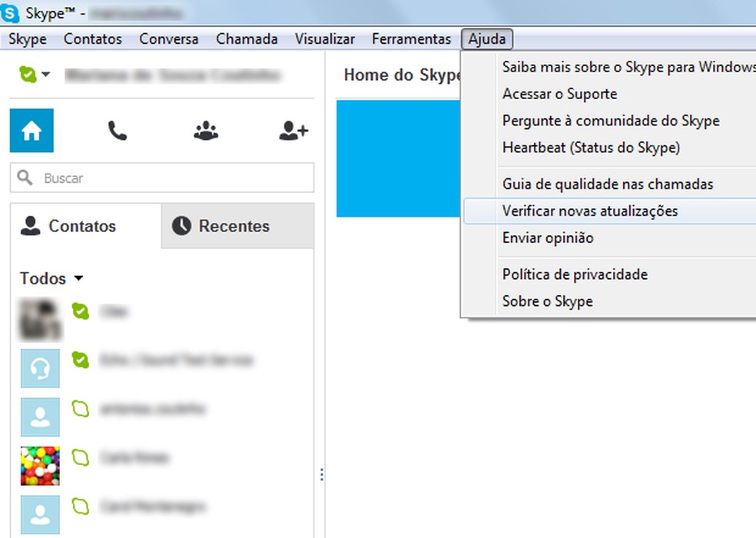This screenshot has width=756, height=538.
Task: Select Sobre o Skype
Action: coord(610,301)
